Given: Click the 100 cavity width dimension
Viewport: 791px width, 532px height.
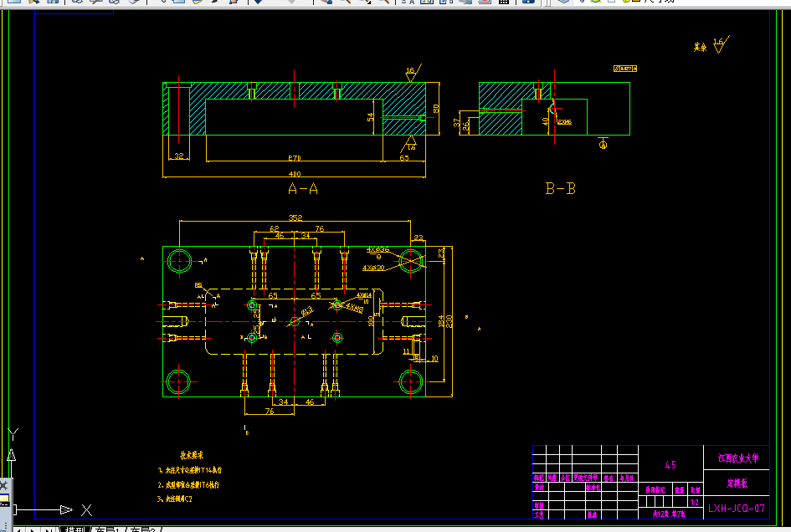Looking at the screenshot, I should (x=372, y=321).
